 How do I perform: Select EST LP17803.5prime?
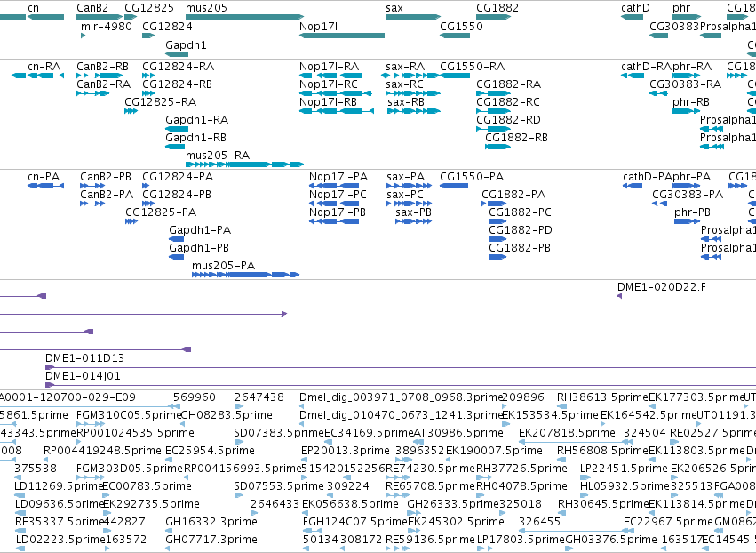pyautogui.click(x=521, y=540)
